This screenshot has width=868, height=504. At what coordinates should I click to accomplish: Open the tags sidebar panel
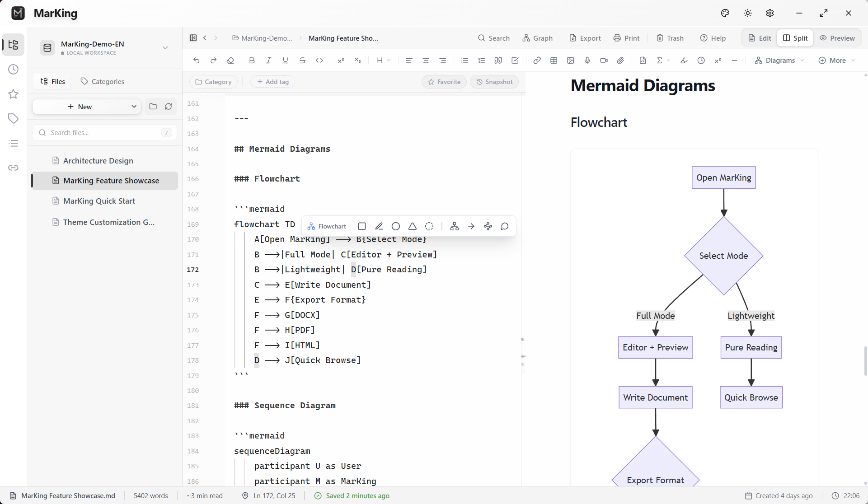coord(13,118)
